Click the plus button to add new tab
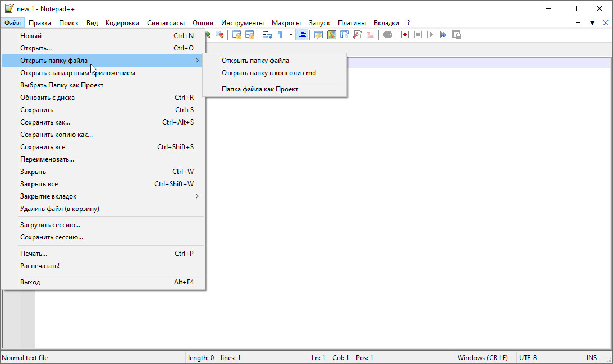Screen dimensions: 613x364 coord(578,23)
